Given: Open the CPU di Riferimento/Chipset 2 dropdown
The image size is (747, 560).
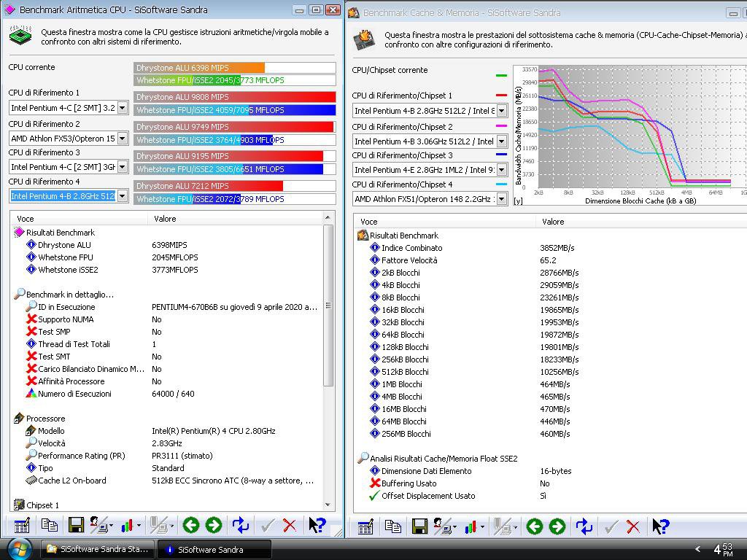Looking at the screenshot, I should coord(502,141).
